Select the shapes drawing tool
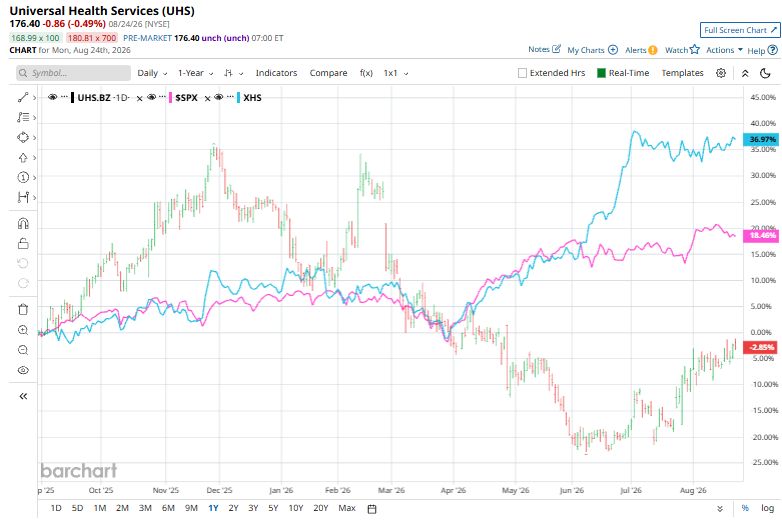The height and width of the screenshot is (530, 782). 23,137
